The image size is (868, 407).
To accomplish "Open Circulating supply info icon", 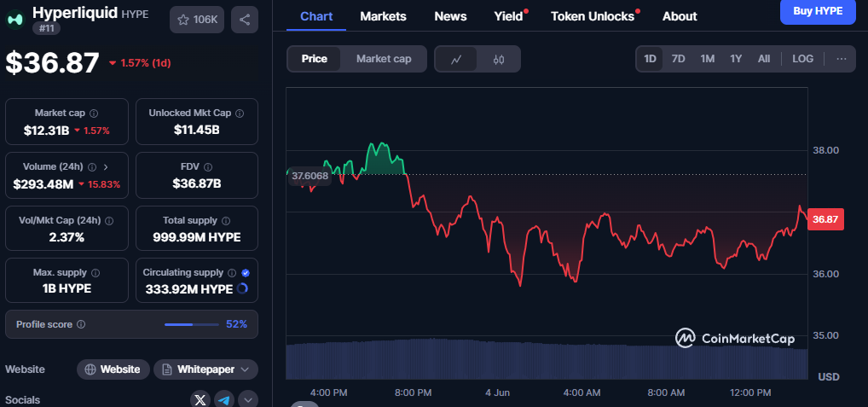I will tap(232, 272).
